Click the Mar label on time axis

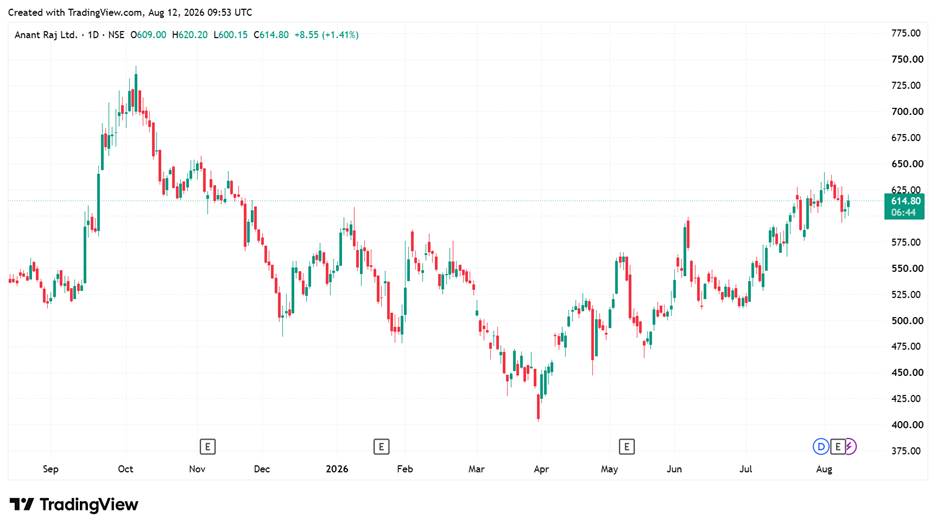[476, 469]
